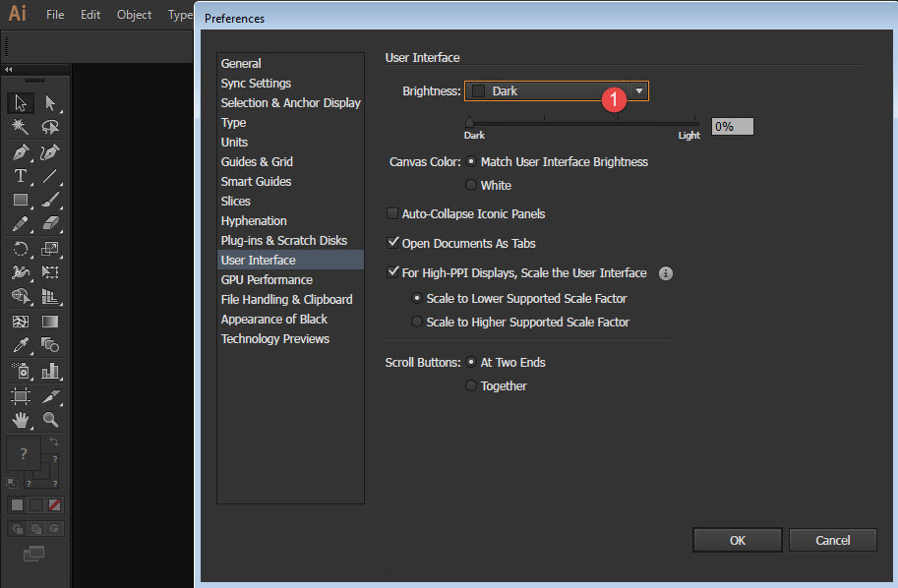Click the OK button
This screenshot has height=588, width=898.
737,540
